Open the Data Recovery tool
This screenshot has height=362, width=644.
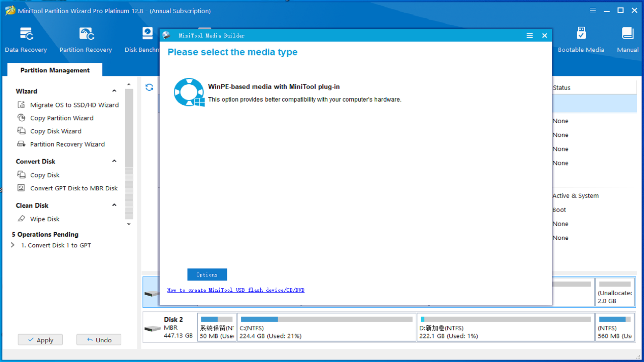26,39
